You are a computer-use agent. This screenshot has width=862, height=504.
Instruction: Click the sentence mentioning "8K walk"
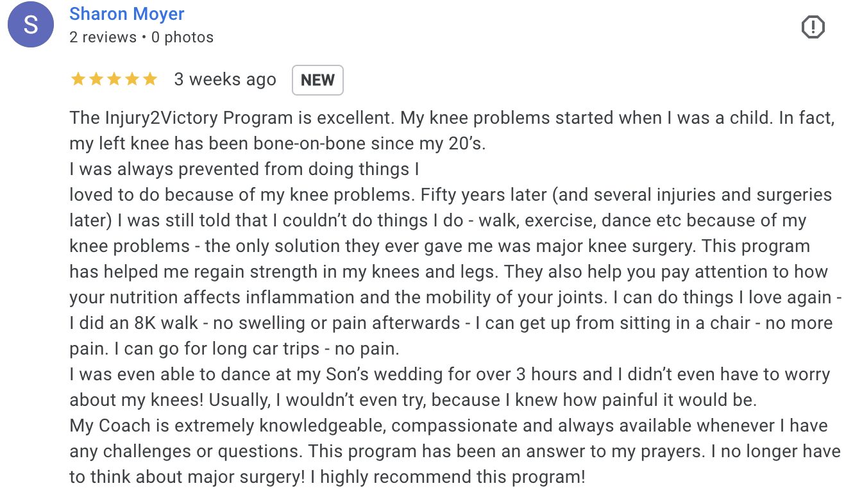[x=265, y=323]
